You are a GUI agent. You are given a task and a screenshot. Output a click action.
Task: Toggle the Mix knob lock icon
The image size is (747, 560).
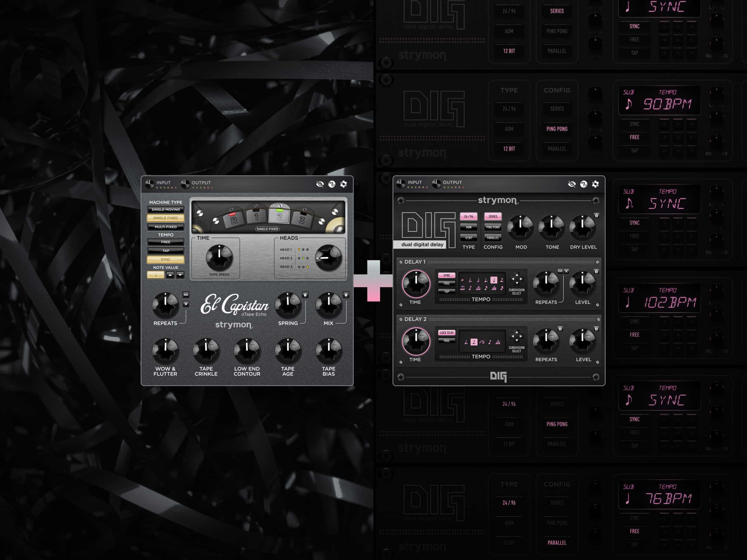[346, 295]
